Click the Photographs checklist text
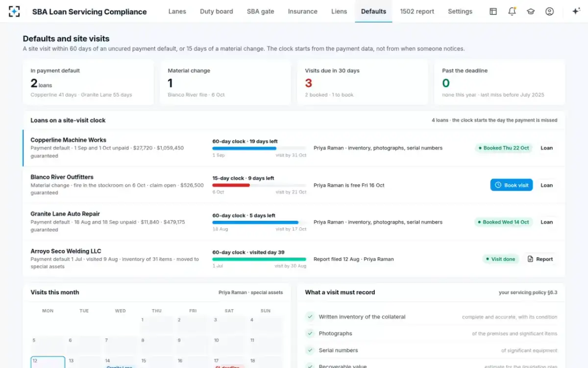This screenshot has height=368, width=588. point(336,334)
